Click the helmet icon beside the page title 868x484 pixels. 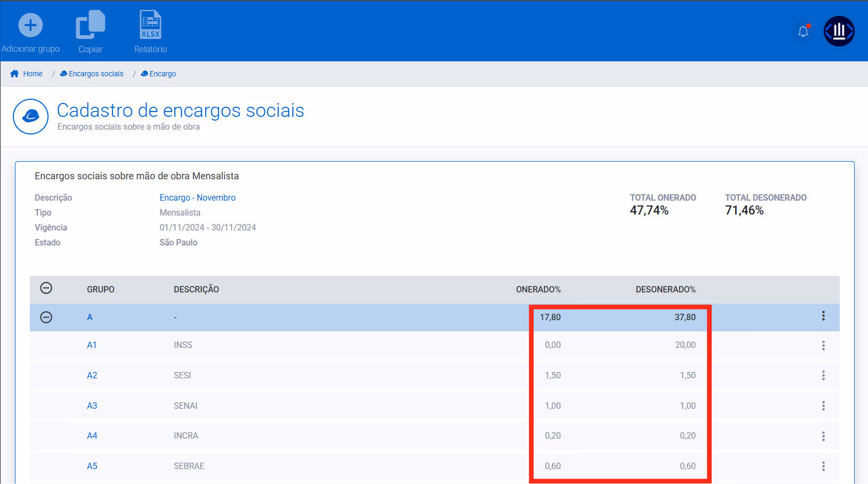point(31,116)
